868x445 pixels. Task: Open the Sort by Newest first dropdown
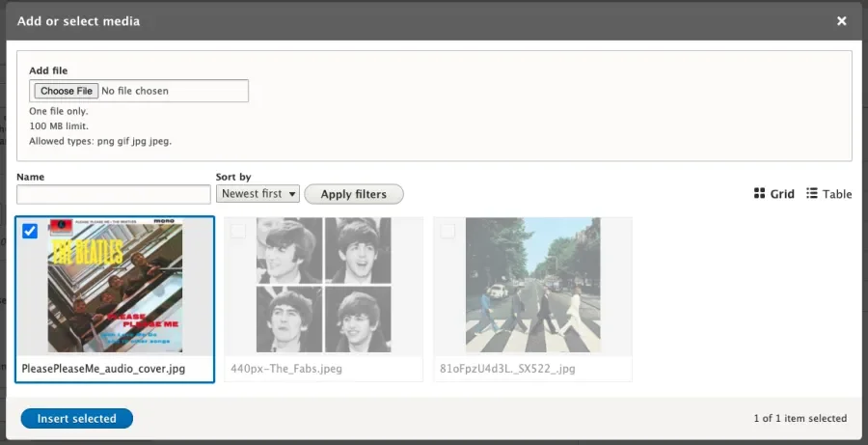click(x=258, y=194)
